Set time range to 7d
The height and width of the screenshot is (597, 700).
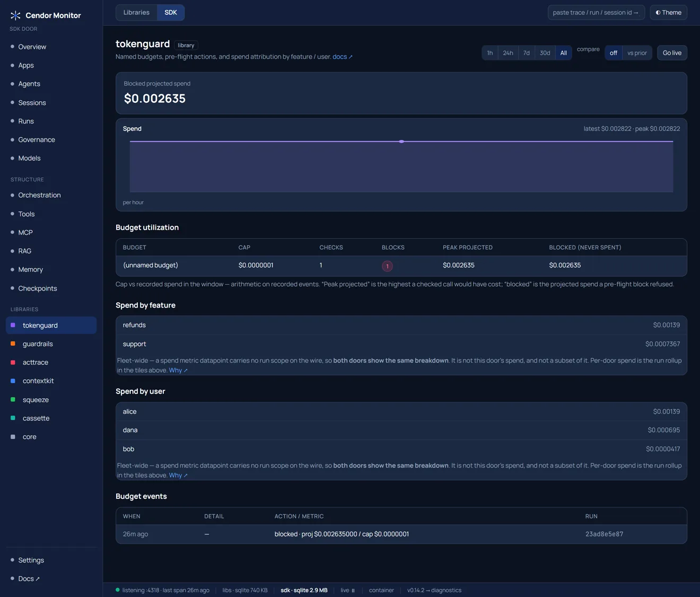point(527,52)
